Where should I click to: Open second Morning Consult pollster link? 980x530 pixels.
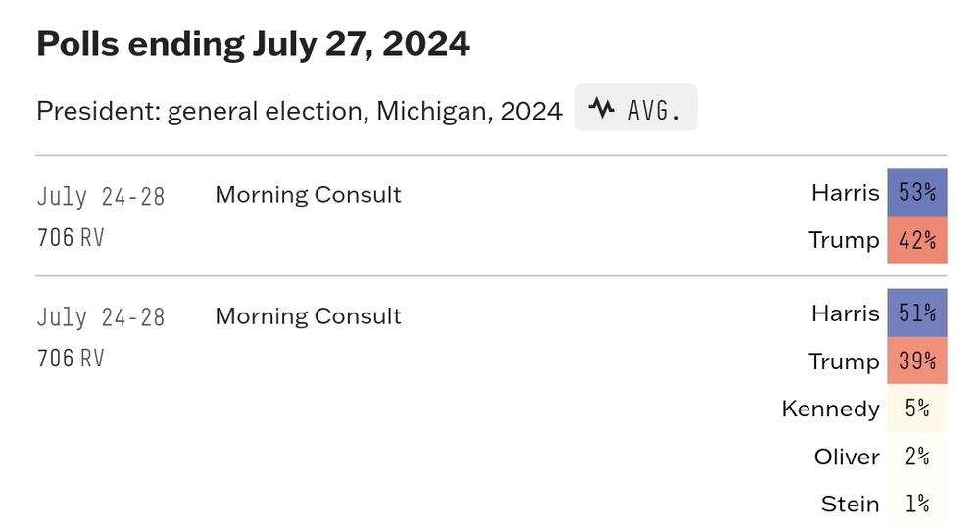(308, 315)
